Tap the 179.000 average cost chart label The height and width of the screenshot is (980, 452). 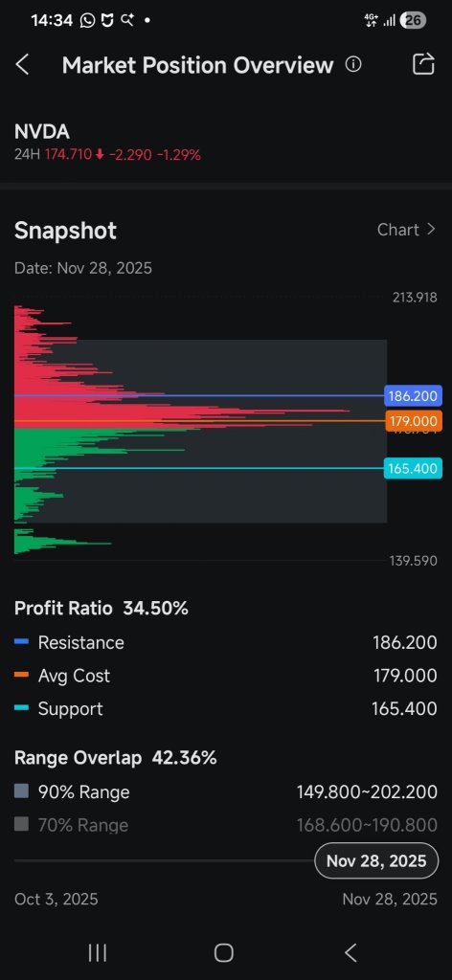click(414, 421)
